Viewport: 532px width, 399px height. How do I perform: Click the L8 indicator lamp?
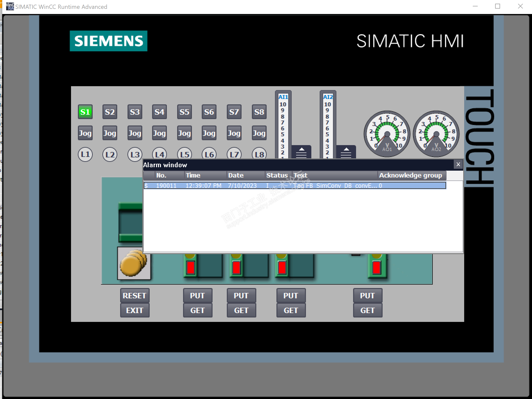(x=259, y=154)
